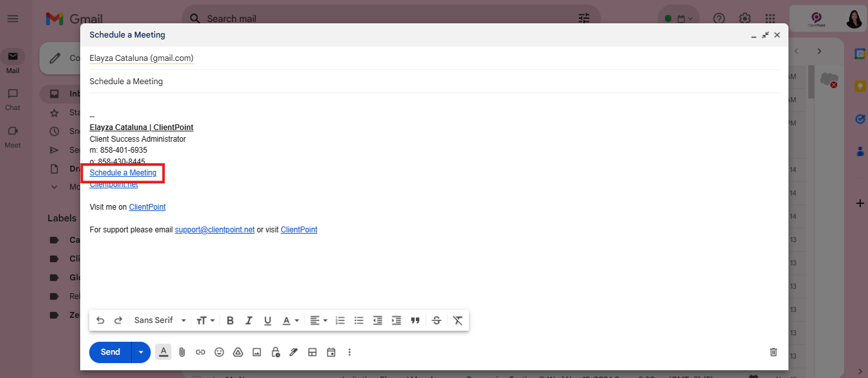Image resolution: width=868 pixels, height=378 pixels.
Task: Click the recipient Elayza Cataluna chip
Action: [x=141, y=58]
